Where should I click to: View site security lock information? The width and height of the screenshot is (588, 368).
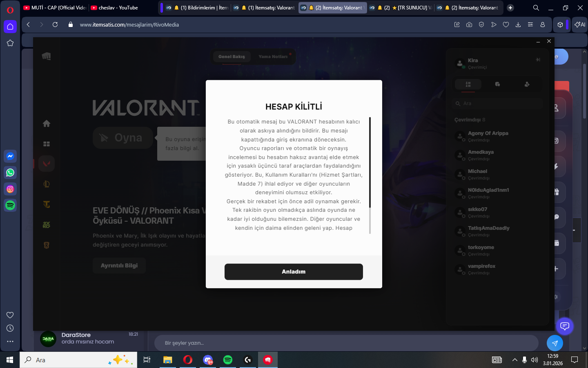click(71, 25)
